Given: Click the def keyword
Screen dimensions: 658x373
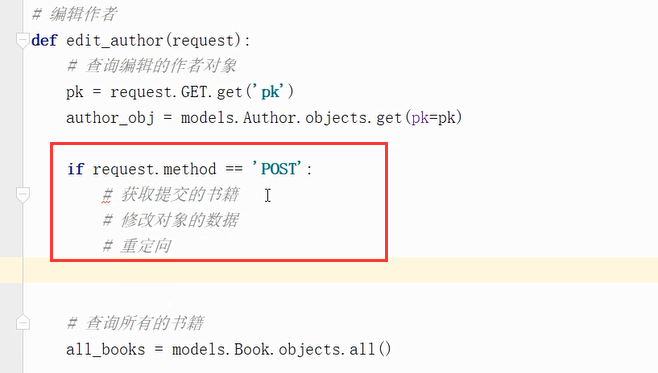Looking at the screenshot, I should pos(44,40).
